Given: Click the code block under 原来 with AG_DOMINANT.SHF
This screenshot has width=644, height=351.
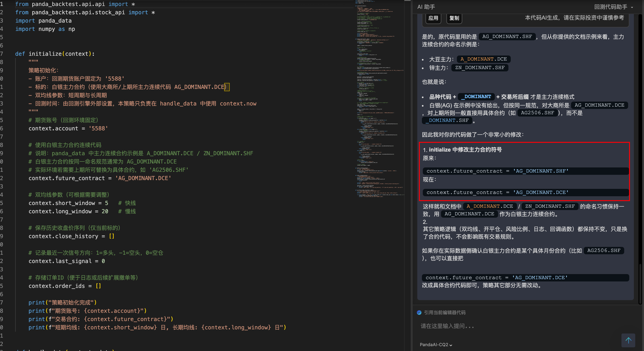Looking at the screenshot, I should pos(525,171).
